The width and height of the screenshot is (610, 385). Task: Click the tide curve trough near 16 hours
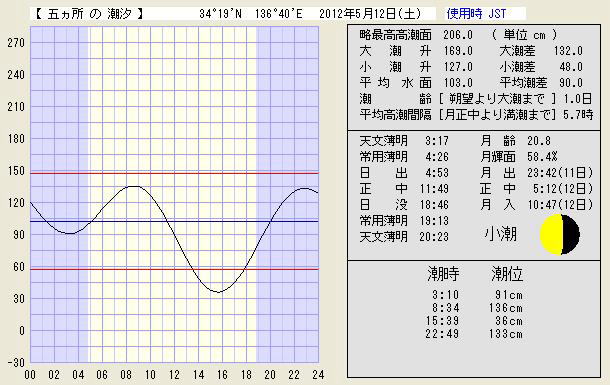pos(219,292)
